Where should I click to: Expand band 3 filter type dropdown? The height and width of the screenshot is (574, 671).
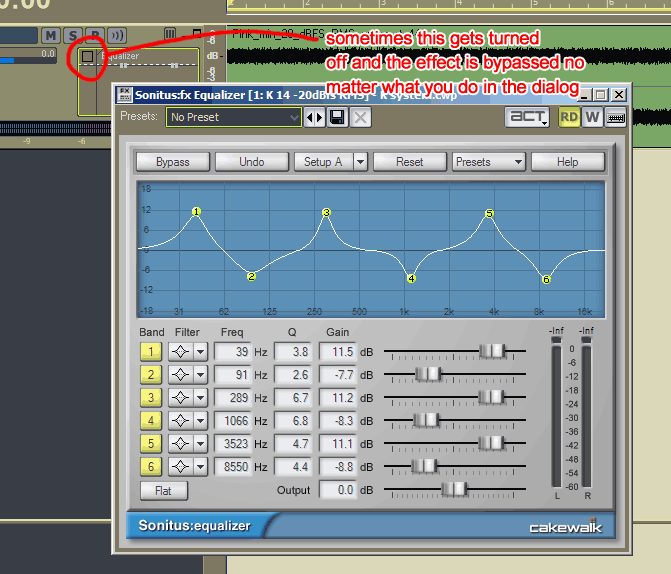tap(200, 398)
